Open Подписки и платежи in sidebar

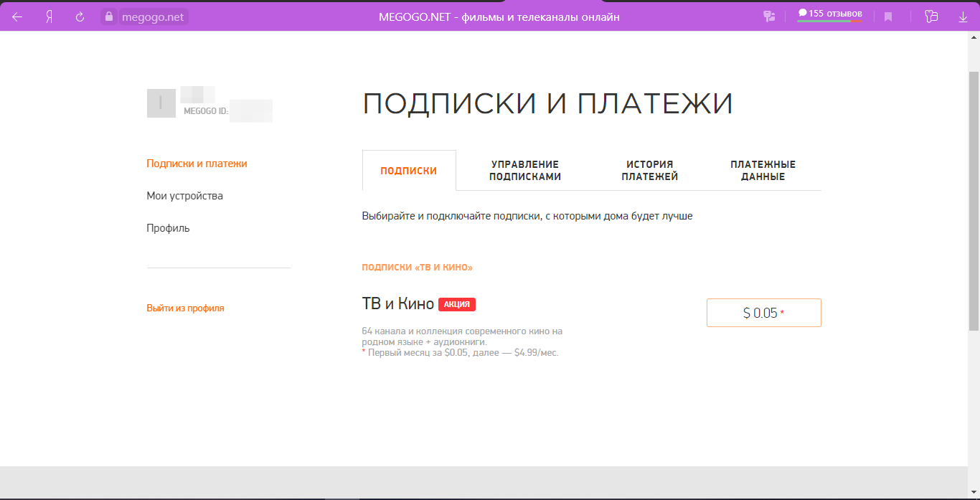(x=197, y=164)
